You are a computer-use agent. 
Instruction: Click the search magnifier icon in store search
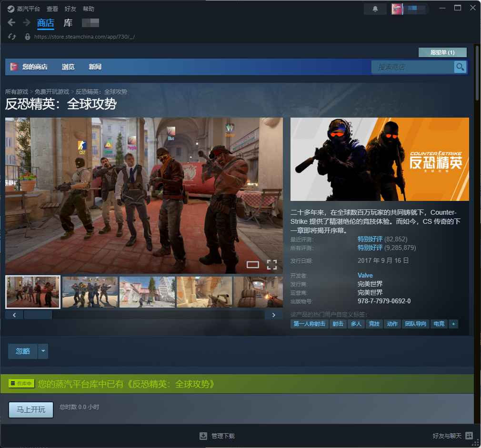tap(460, 67)
